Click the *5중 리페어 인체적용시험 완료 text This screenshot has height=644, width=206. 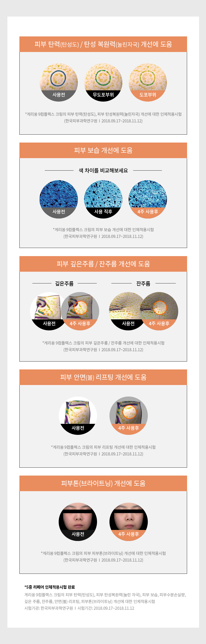click(x=50, y=587)
